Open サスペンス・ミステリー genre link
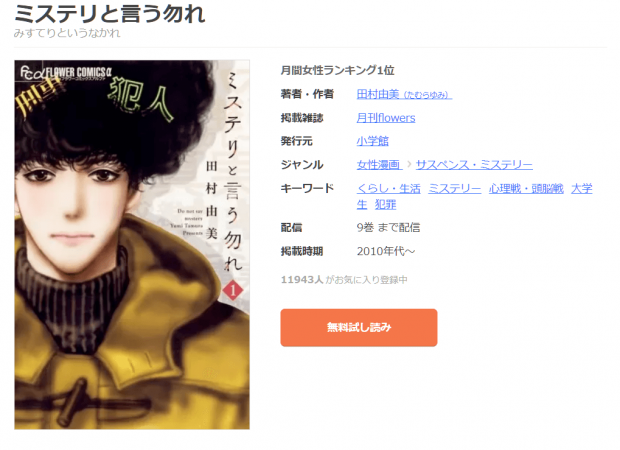This screenshot has height=450, width=620. [x=474, y=164]
